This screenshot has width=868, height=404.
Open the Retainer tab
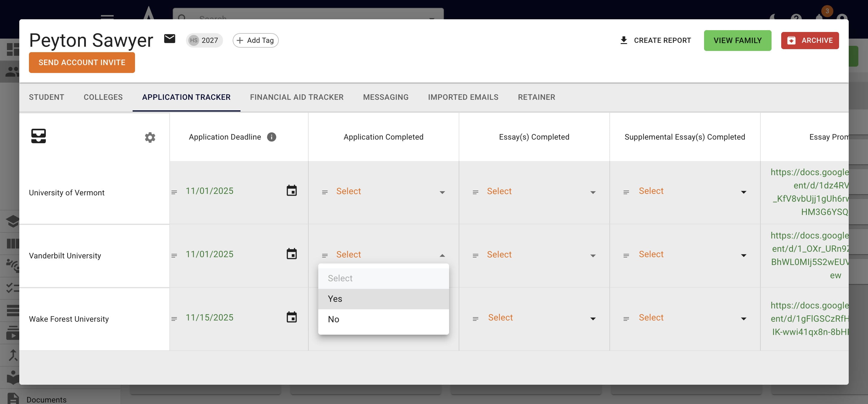(536, 97)
